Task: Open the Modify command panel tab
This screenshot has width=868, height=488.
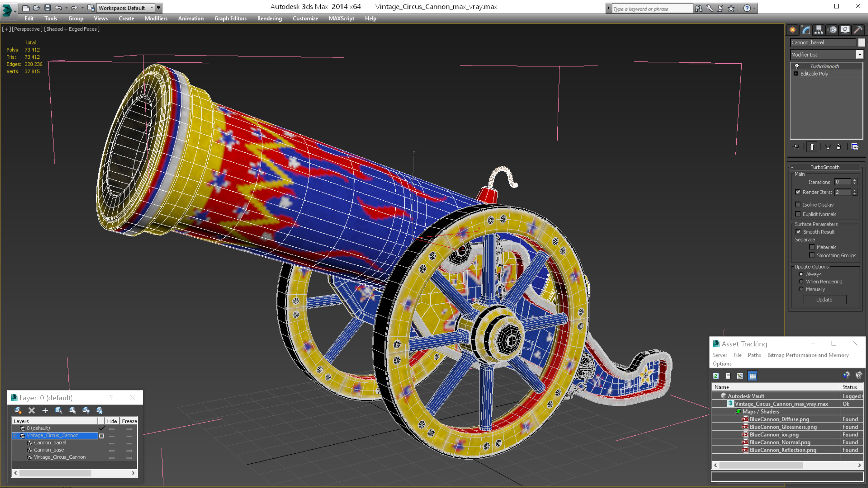Action: 806,30
